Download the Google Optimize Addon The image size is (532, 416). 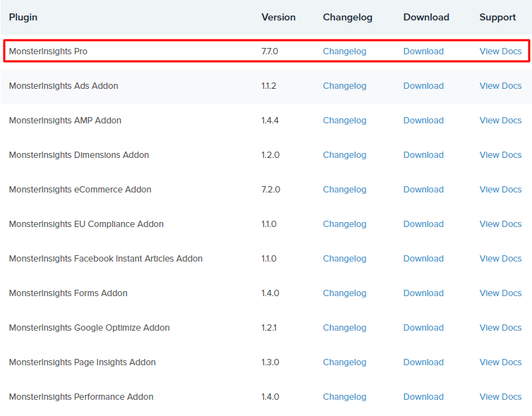point(423,328)
